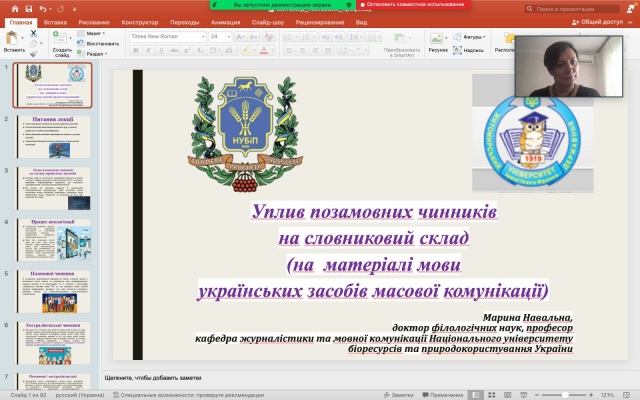
Task: Click the Create Slide (Создать слайд) icon
Action: tap(62, 38)
